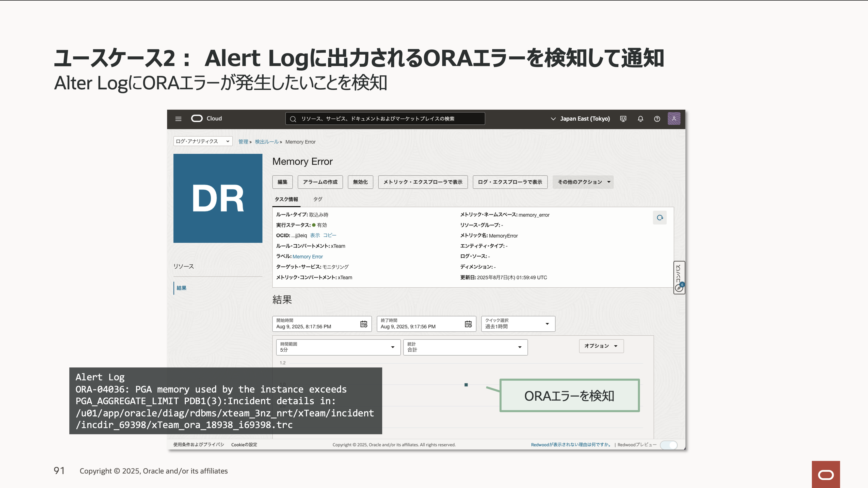The image size is (868, 488).
Task: Open the ログ・アナリティクス dropdown
Action: click(x=202, y=141)
